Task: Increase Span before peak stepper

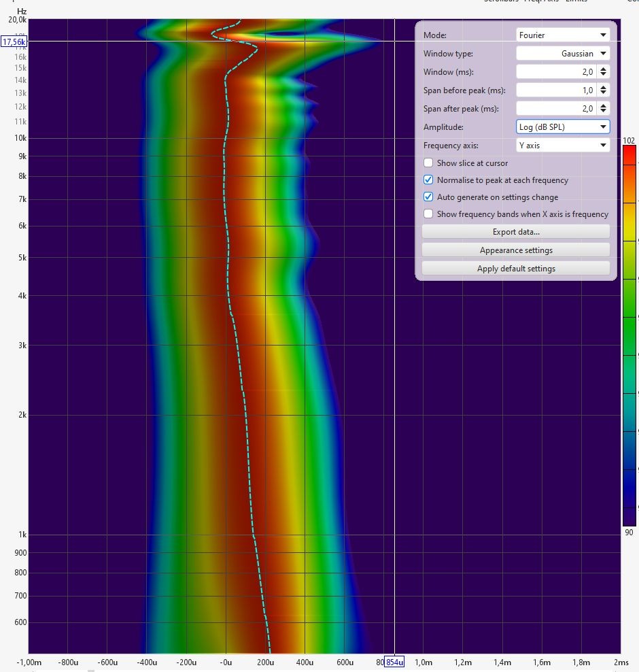Action: 603,88
